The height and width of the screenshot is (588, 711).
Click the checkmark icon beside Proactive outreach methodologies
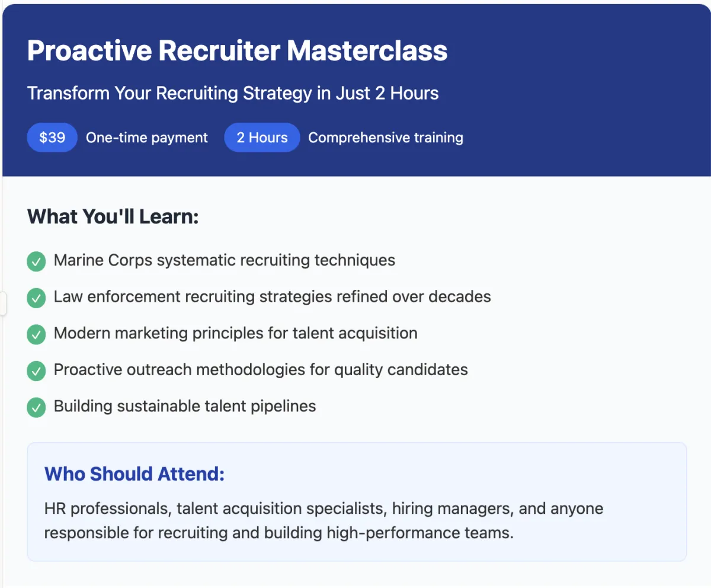[36, 371]
